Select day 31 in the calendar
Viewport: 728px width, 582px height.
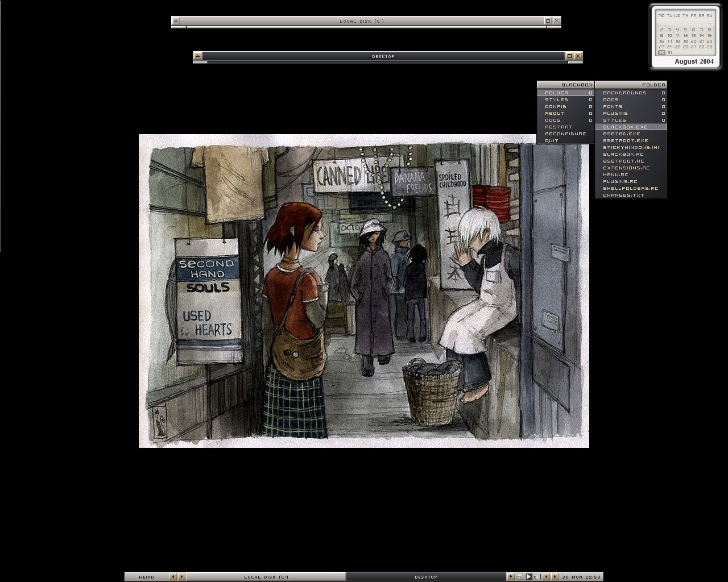669,52
